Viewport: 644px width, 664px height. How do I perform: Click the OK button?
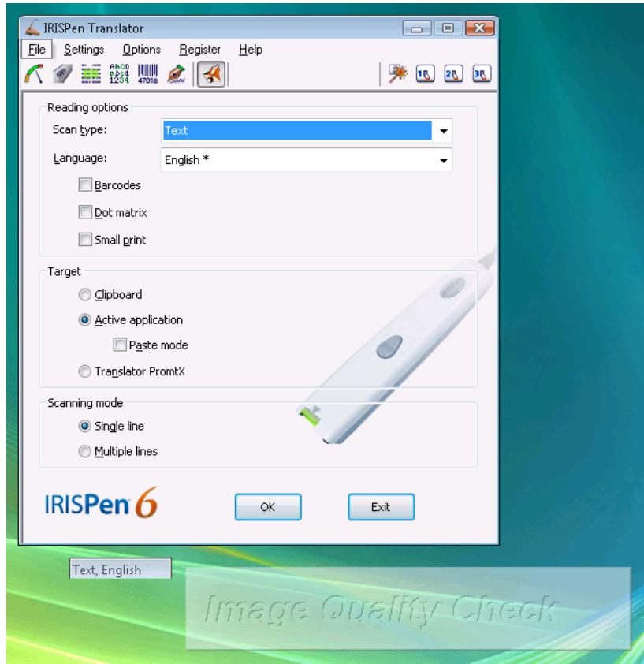tap(268, 507)
